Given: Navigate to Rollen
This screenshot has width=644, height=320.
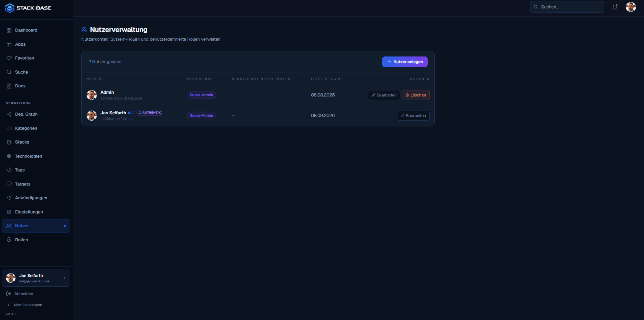Looking at the screenshot, I should click(x=36, y=240).
